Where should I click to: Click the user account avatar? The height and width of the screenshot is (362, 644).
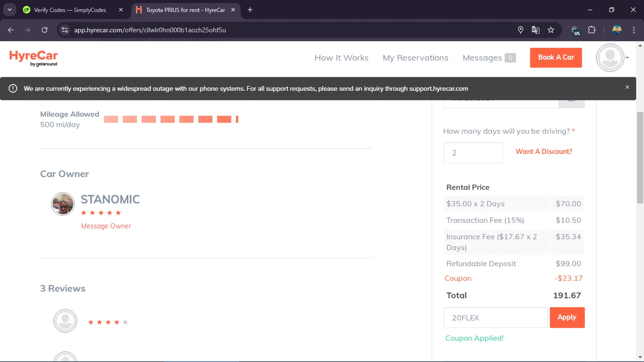tap(610, 58)
